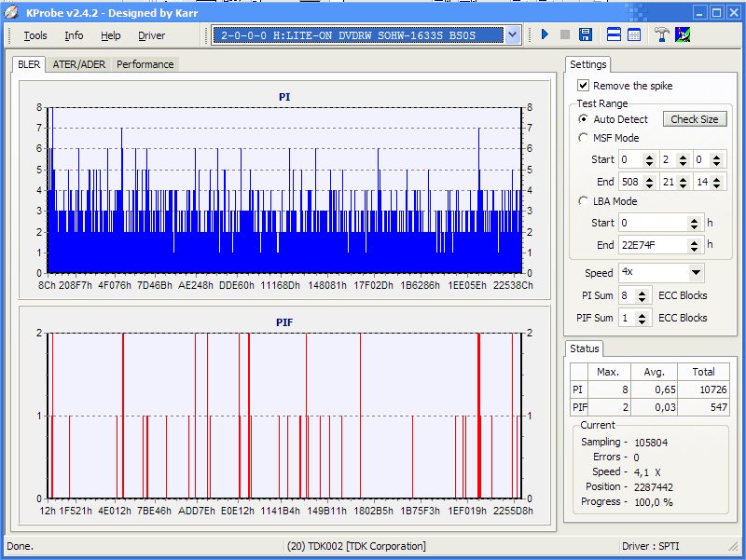Click the gray Stop test button
This screenshot has height=560, width=746.
tap(565, 34)
